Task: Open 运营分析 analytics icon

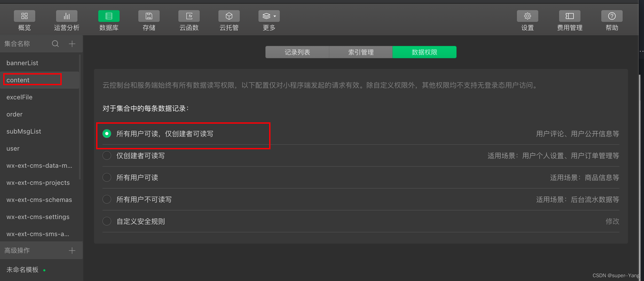Action: click(66, 16)
